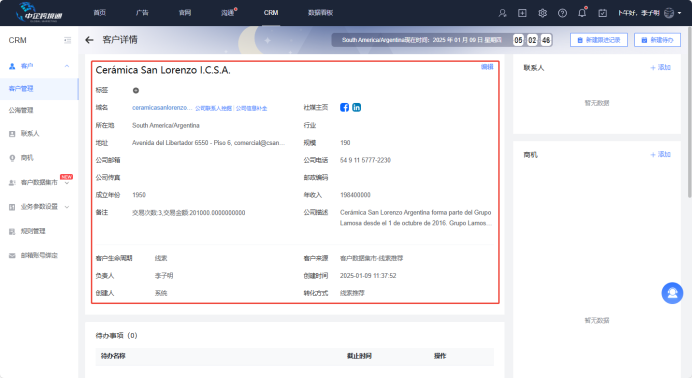Open the user profile dropdown arrow
Viewport: 693px width, 378px height.
pyautogui.click(x=680, y=13)
